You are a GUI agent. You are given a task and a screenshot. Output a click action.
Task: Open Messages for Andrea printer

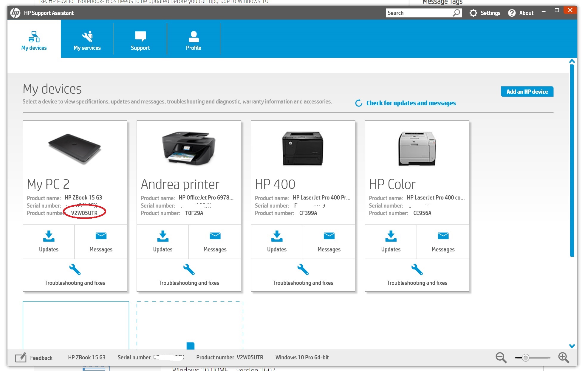(x=215, y=241)
